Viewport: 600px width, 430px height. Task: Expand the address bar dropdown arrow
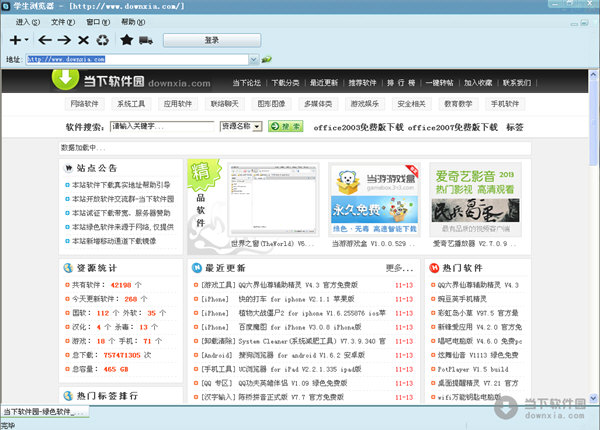(253, 59)
